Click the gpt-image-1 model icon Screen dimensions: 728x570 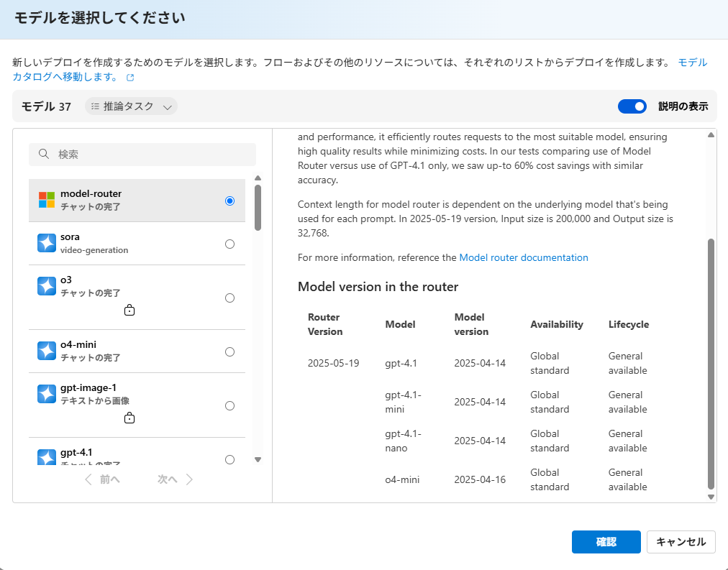pyautogui.click(x=47, y=394)
